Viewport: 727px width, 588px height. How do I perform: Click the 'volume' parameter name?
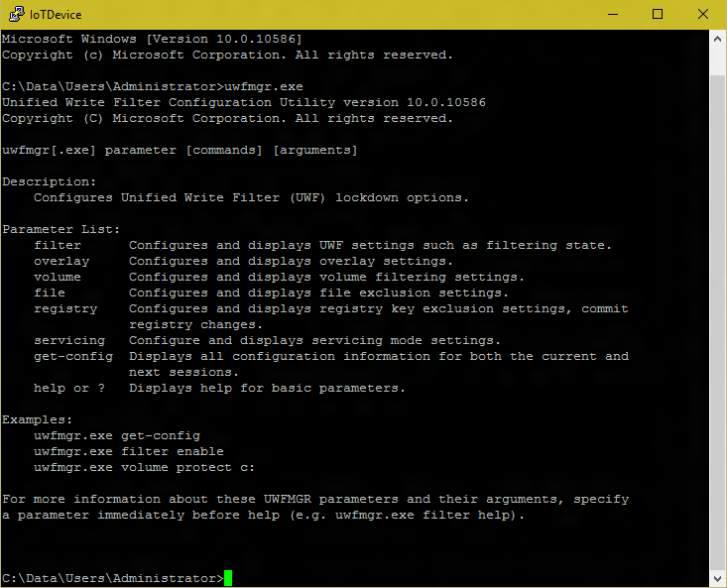(x=58, y=277)
